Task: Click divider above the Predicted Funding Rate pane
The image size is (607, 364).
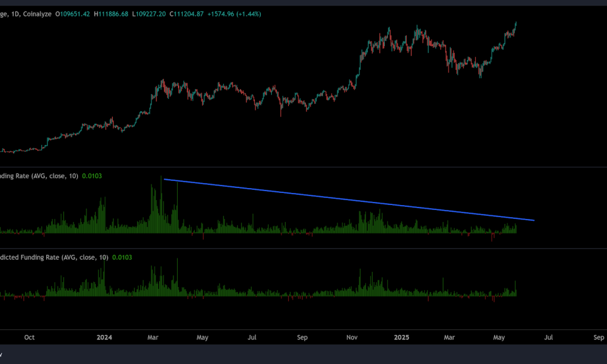Action: pos(303,248)
